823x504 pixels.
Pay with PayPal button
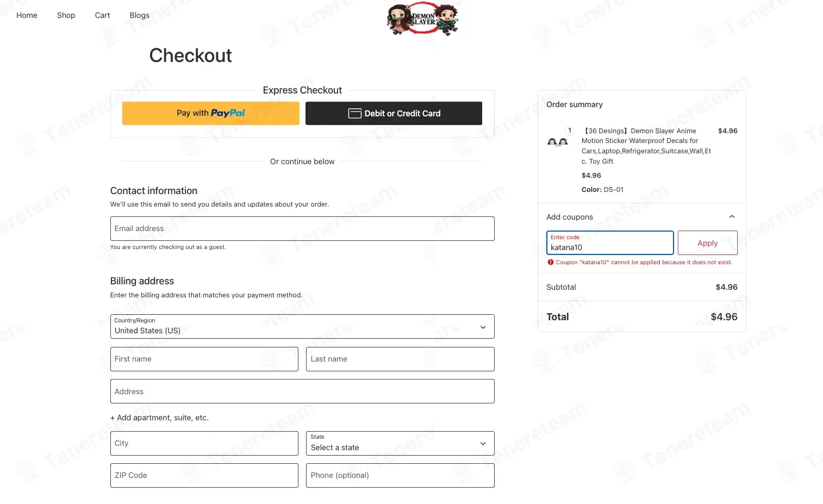211,113
